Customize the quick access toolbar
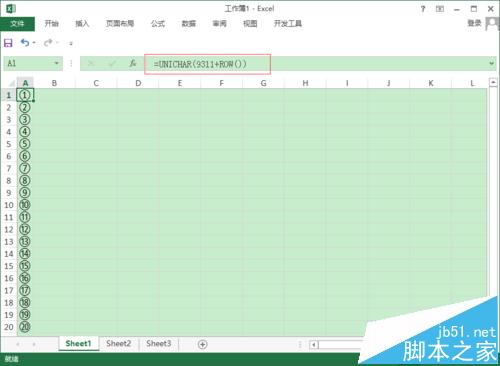The width and height of the screenshot is (500, 366). [x=71, y=43]
